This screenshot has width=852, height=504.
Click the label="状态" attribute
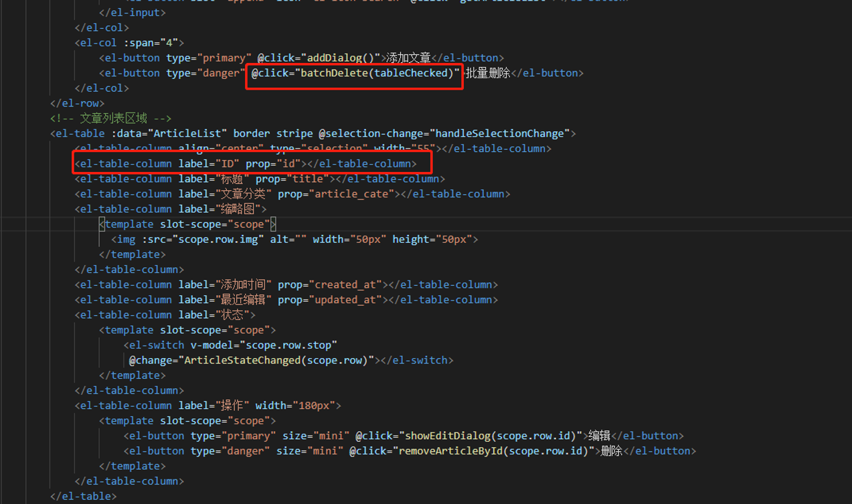(214, 315)
